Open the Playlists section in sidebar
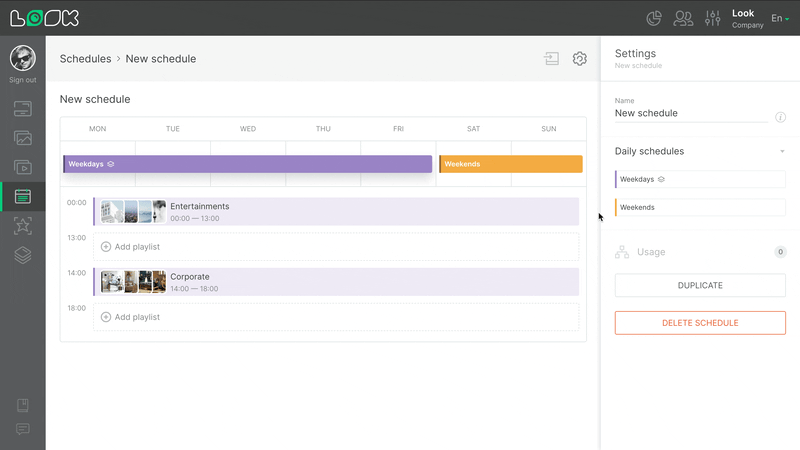Image resolution: width=800 pixels, height=450 pixels. 23,167
